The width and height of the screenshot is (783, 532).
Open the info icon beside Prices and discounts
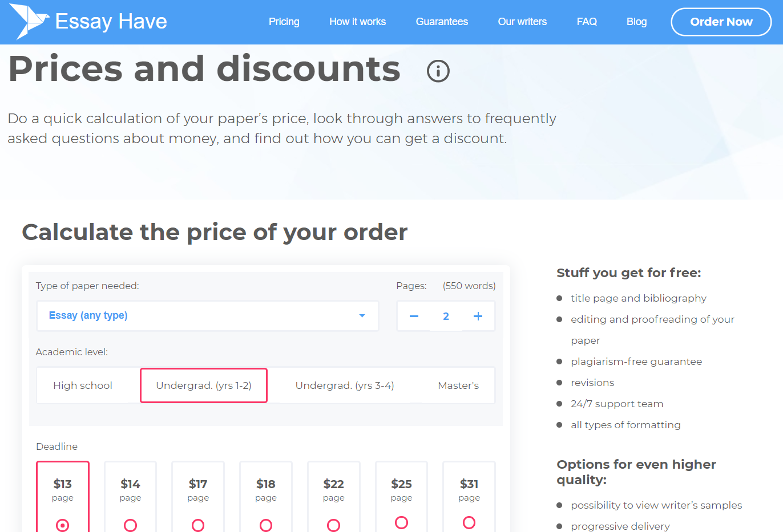tap(438, 71)
